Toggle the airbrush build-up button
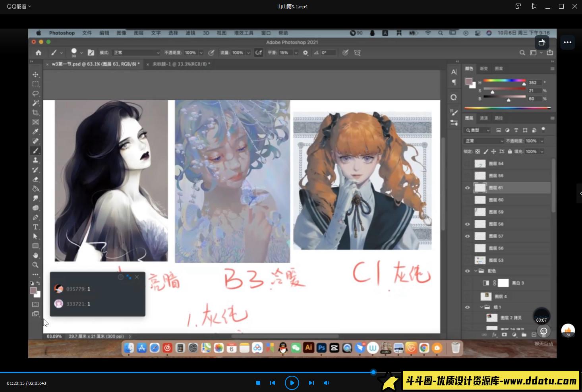Viewport: 582px width, 392px height. point(259,52)
